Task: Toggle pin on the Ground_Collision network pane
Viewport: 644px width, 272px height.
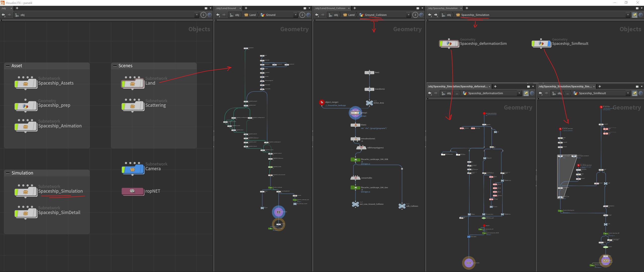Action: point(421,15)
